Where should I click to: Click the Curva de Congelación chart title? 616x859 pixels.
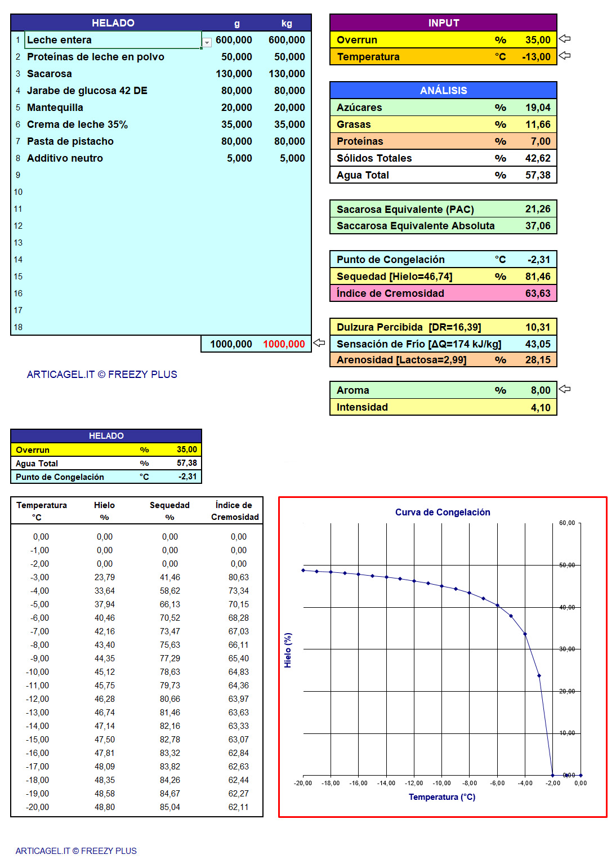pyautogui.click(x=443, y=512)
